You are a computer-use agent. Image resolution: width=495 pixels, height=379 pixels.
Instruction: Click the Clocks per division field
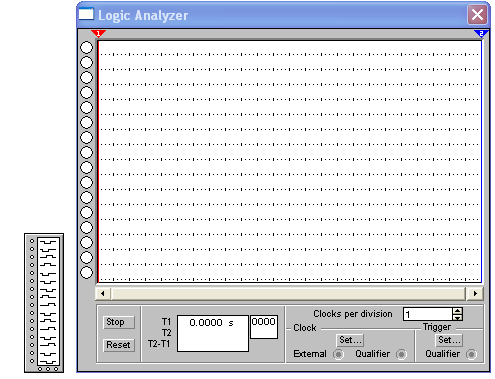pos(428,314)
